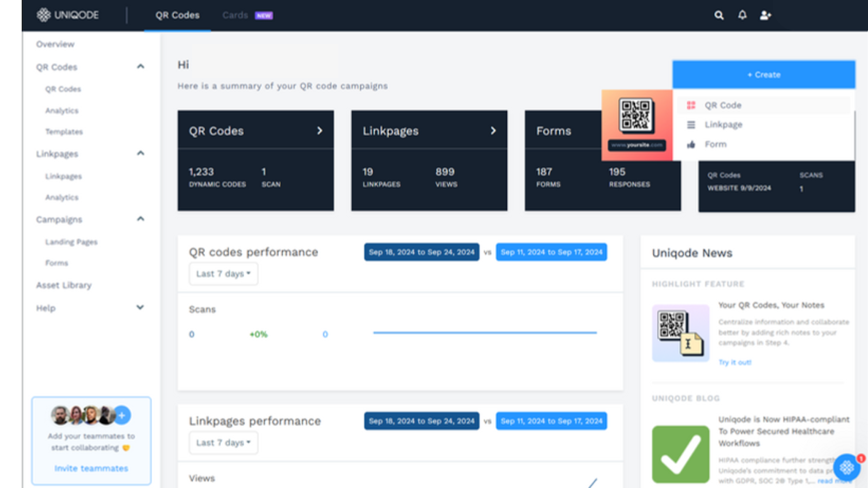The height and width of the screenshot is (488, 868).
Task: Click the 187 forms count
Action: click(x=544, y=172)
